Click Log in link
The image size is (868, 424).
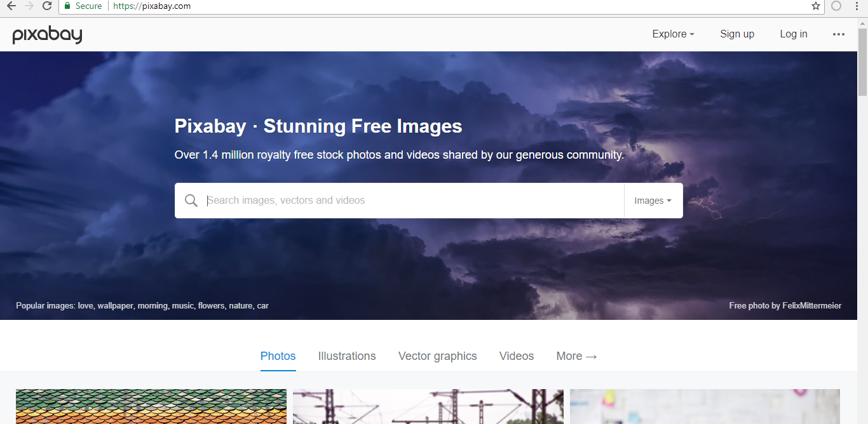[794, 34]
